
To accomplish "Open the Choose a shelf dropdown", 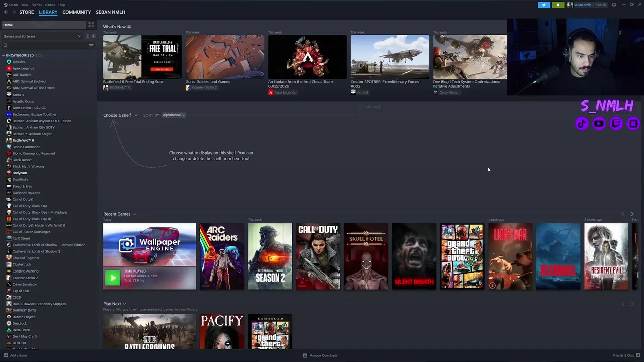I will point(120,115).
